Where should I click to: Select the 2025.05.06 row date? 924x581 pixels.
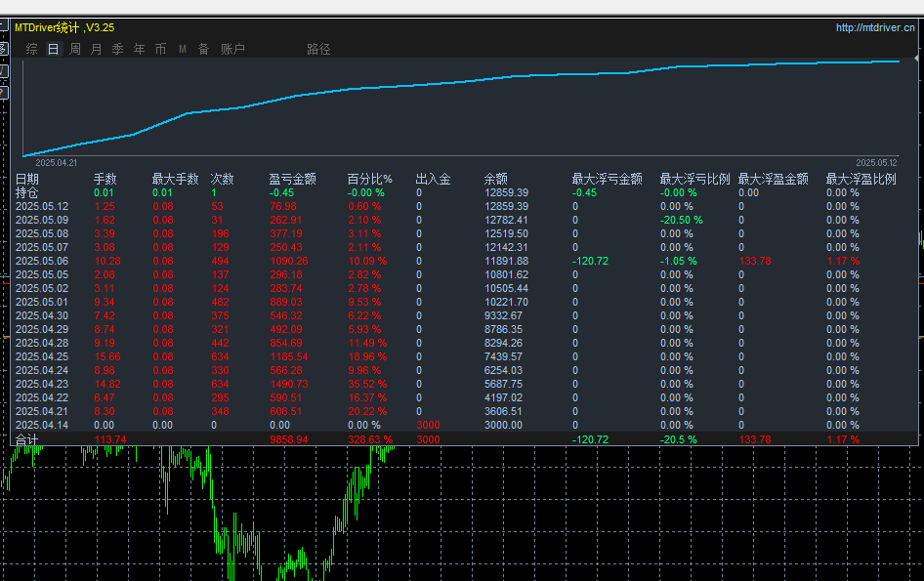pyautogui.click(x=41, y=261)
